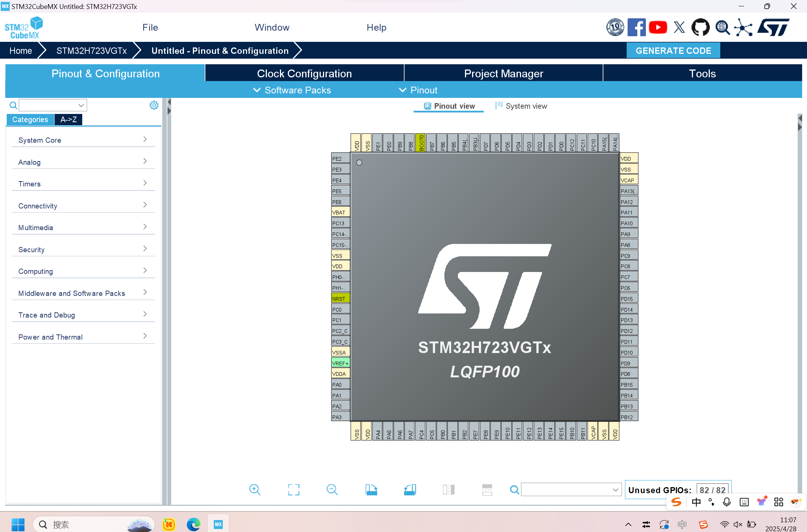
Task: Rotate the chip view clockwise
Action: pyautogui.click(x=371, y=489)
